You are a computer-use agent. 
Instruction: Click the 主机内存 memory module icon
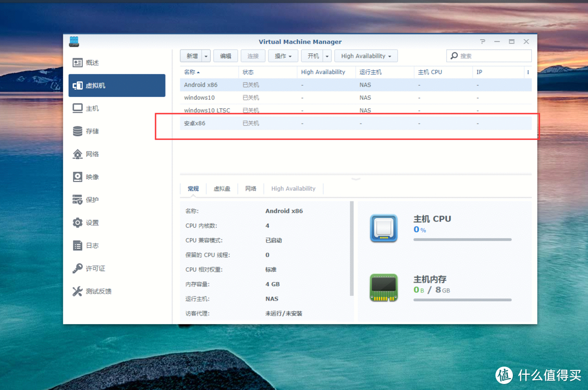[x=384, y=288]
